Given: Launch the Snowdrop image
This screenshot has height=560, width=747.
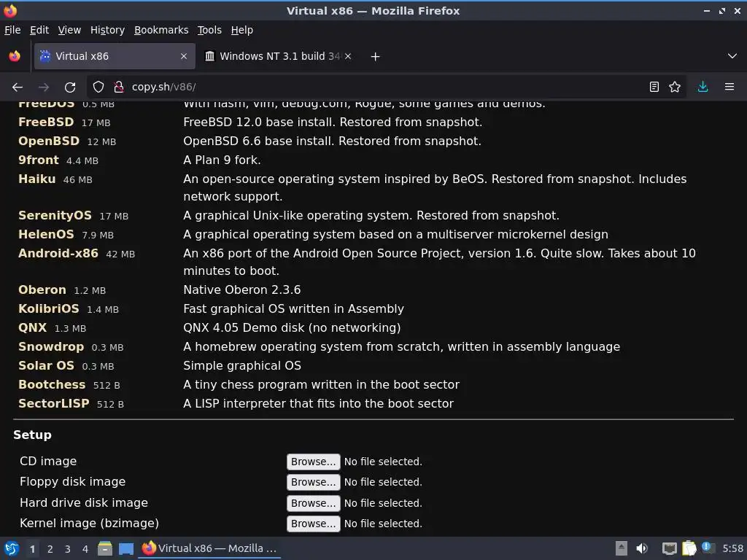Looking at the screenshot, I should point(51,346).
